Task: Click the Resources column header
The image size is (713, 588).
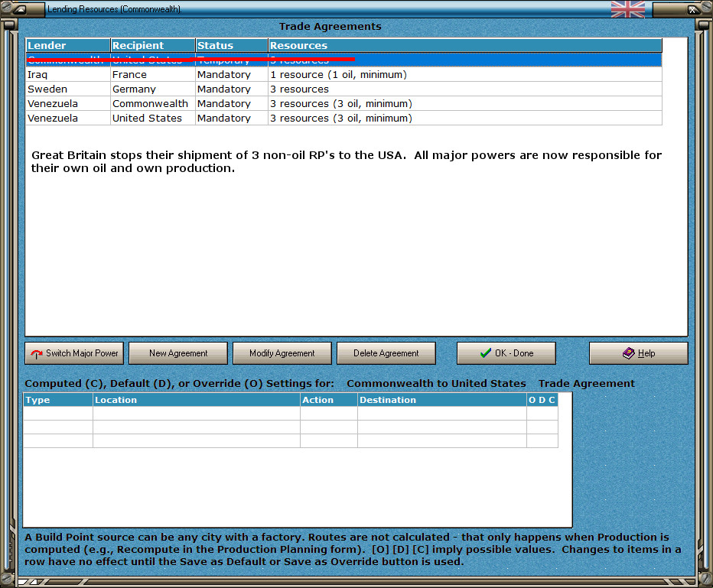Action: tap(464, 45)
